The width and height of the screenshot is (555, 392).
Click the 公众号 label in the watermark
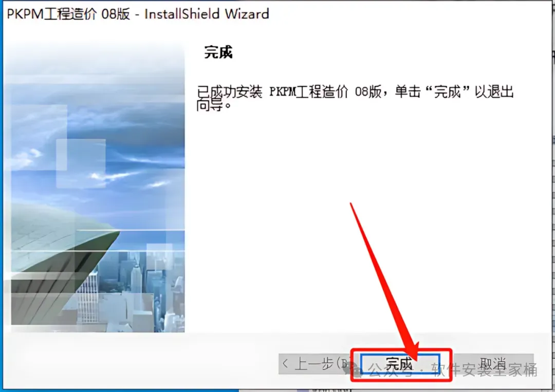(391, 370)
